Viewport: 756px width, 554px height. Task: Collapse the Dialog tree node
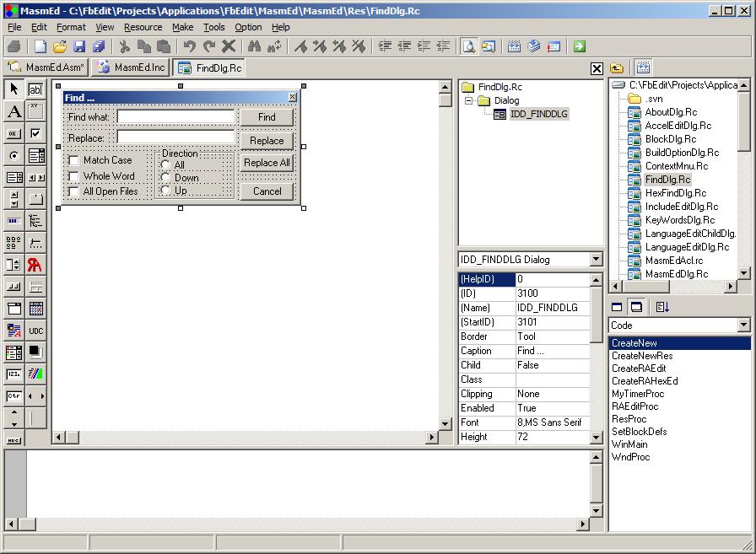(x=469, y=100)
